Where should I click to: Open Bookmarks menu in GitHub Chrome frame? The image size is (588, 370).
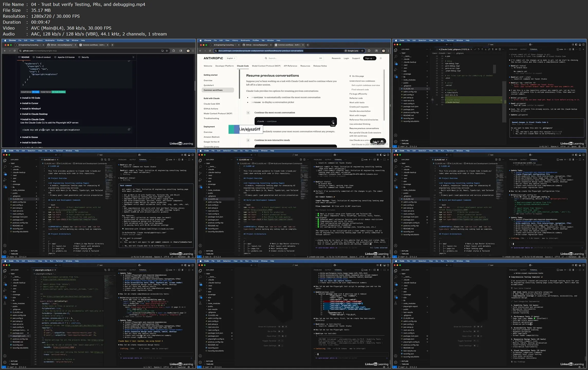[x=50, y=40]
